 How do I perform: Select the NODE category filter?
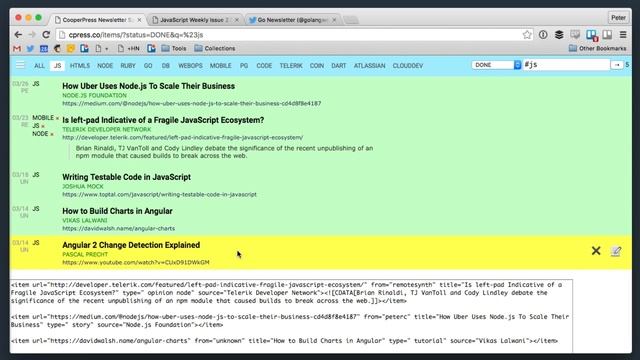(x=105, y=66)
